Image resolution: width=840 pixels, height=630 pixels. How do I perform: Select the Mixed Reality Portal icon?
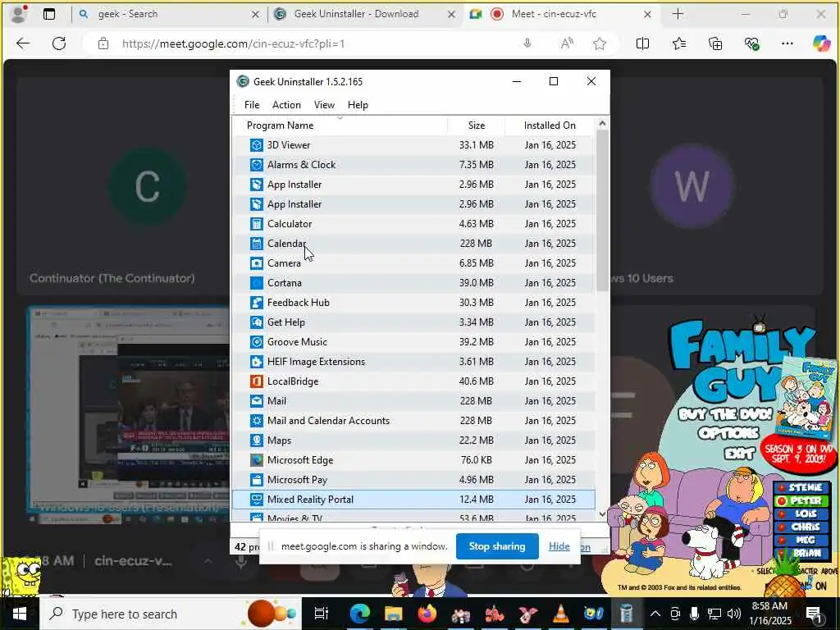pyautogui.click(x=257, y=500)
